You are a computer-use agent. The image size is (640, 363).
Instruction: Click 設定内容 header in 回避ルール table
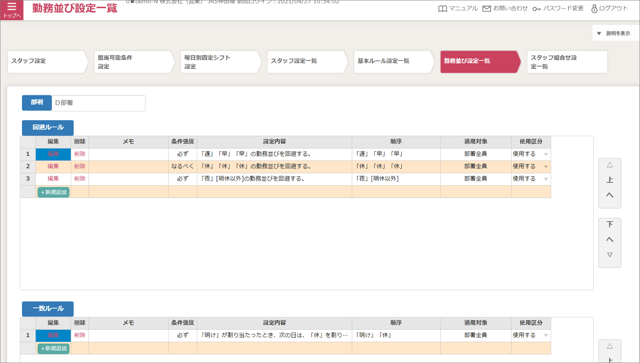(274, 142)
